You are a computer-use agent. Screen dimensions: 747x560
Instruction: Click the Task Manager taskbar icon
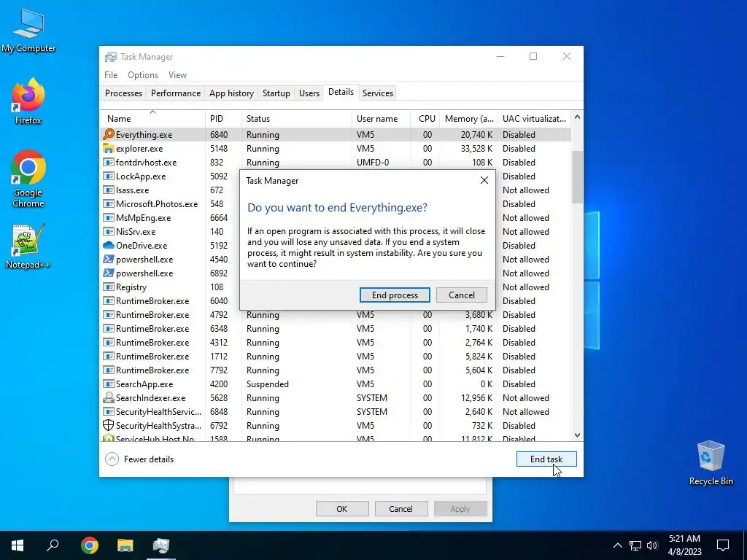(x=161, y=545)
